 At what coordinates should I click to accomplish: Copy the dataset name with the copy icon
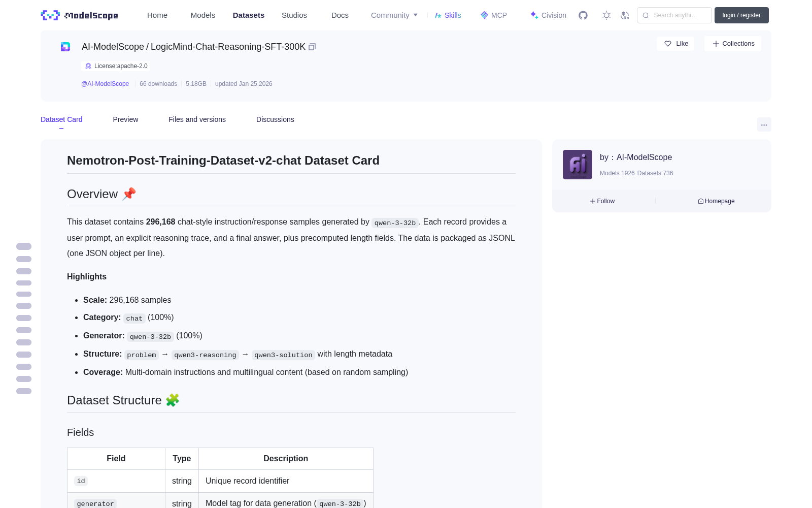tap(312, 47)
